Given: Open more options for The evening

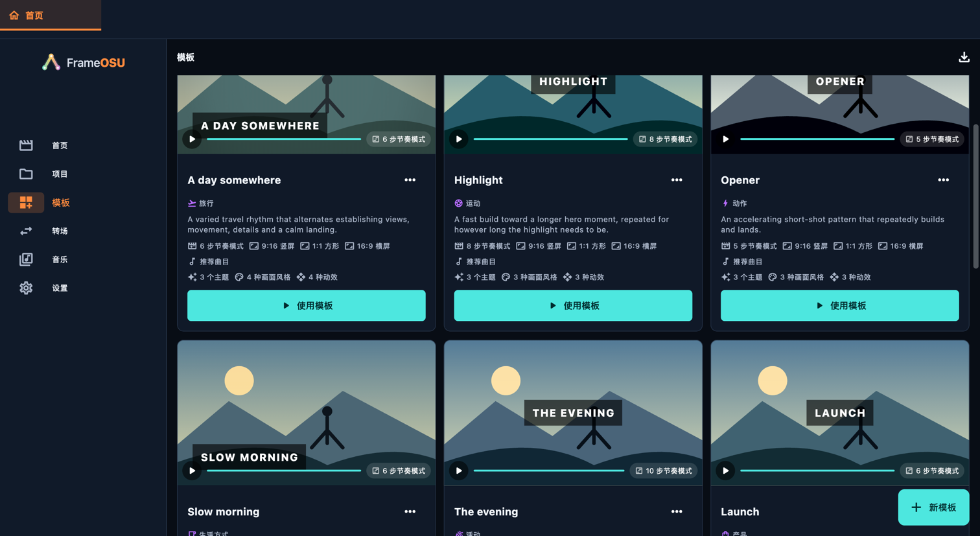Looking at the screenshot, I should [x=677, y=511].
